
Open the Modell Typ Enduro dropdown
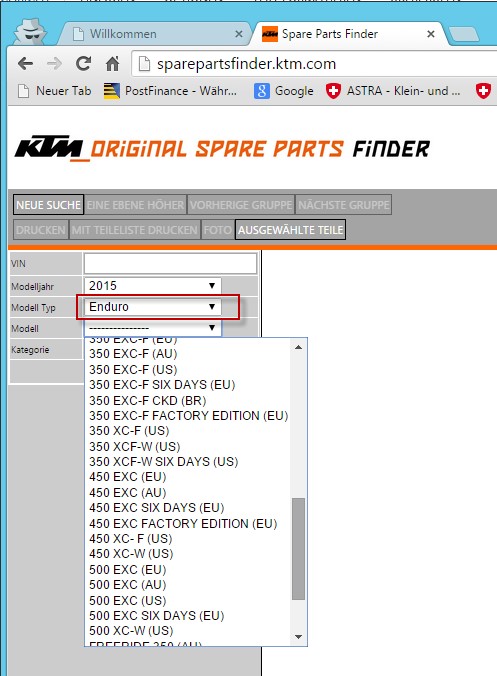click(153, 307)
